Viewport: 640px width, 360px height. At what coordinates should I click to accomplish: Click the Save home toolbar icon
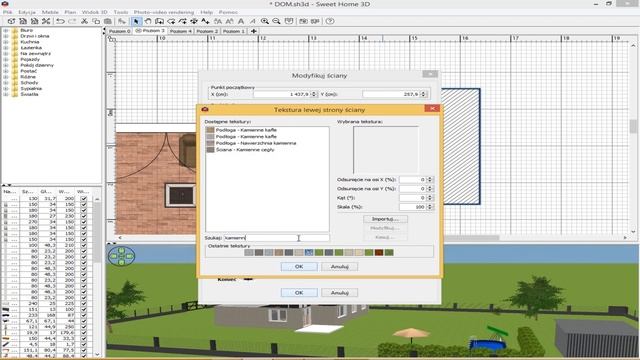(34, 21)
